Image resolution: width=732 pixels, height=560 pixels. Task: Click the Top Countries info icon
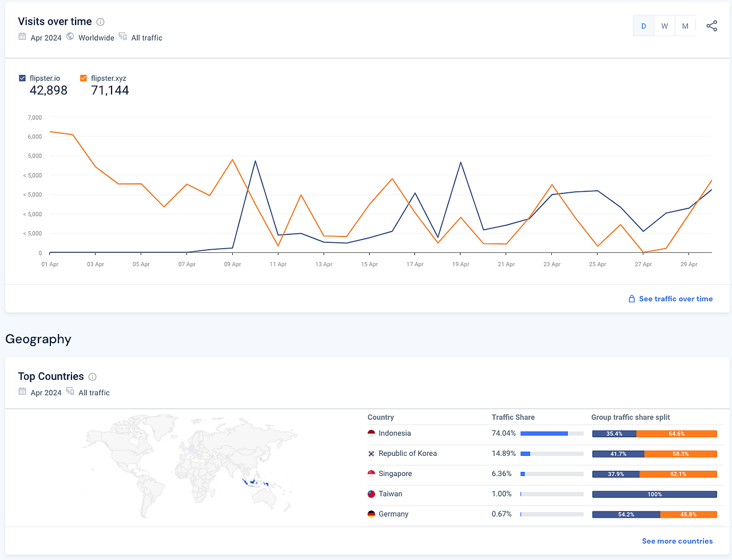coord(93,377)
